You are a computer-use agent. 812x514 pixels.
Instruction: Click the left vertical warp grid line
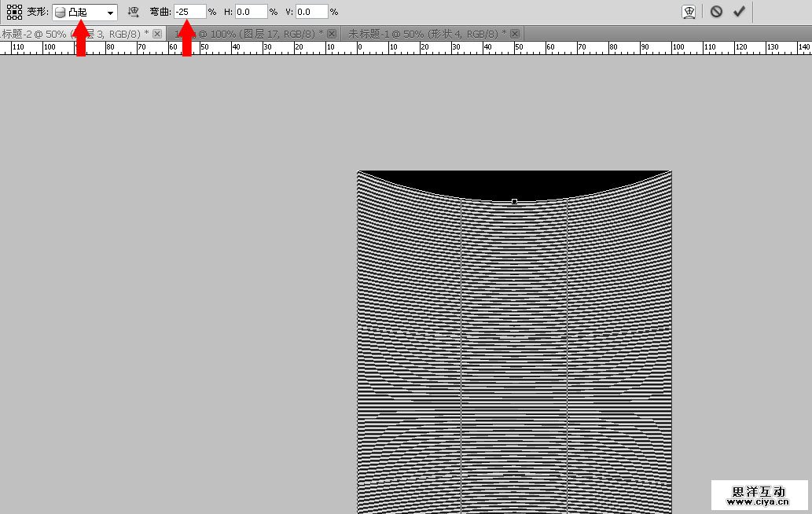(461, 354)
